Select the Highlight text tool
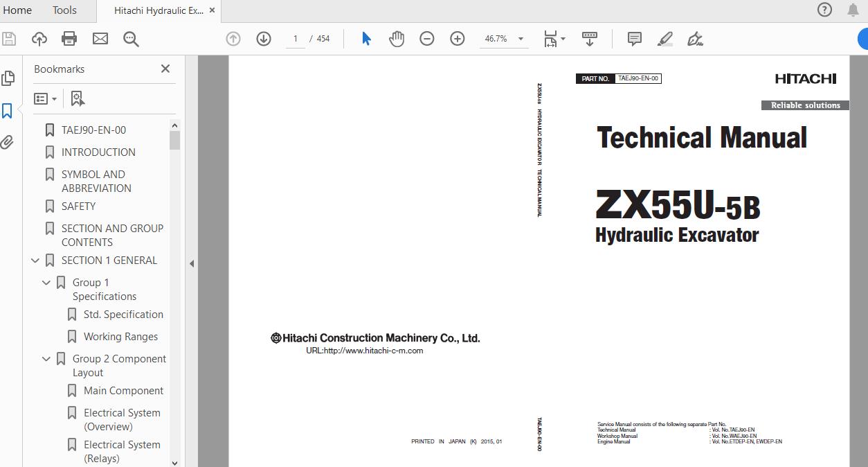Screen dimensions: 868x467 coord(665,39)
